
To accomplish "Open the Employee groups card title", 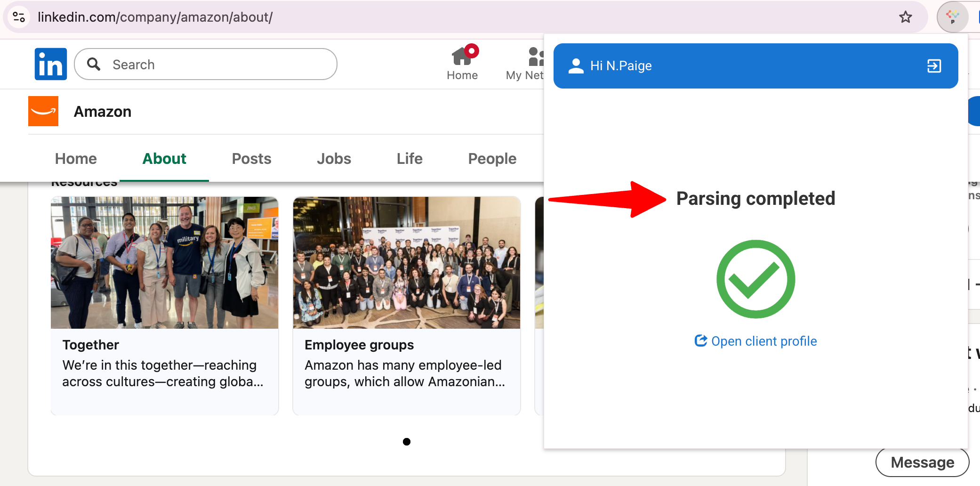I will click(359, 345).
